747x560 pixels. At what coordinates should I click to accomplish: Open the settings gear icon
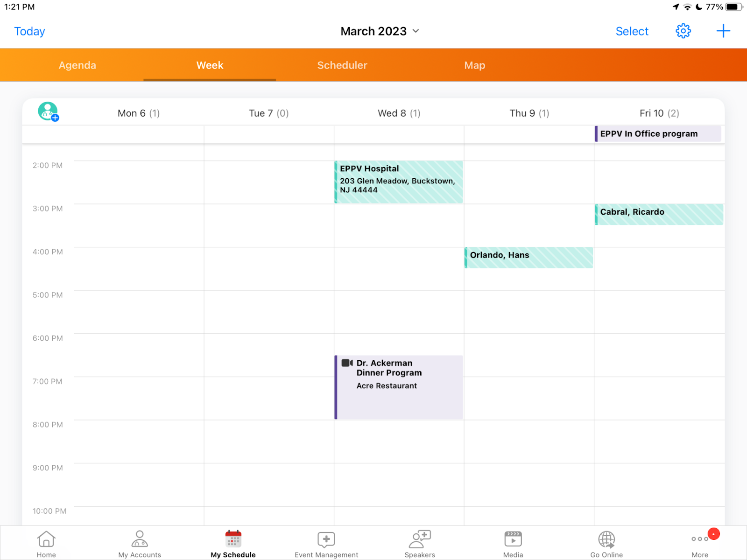[683, 31]
